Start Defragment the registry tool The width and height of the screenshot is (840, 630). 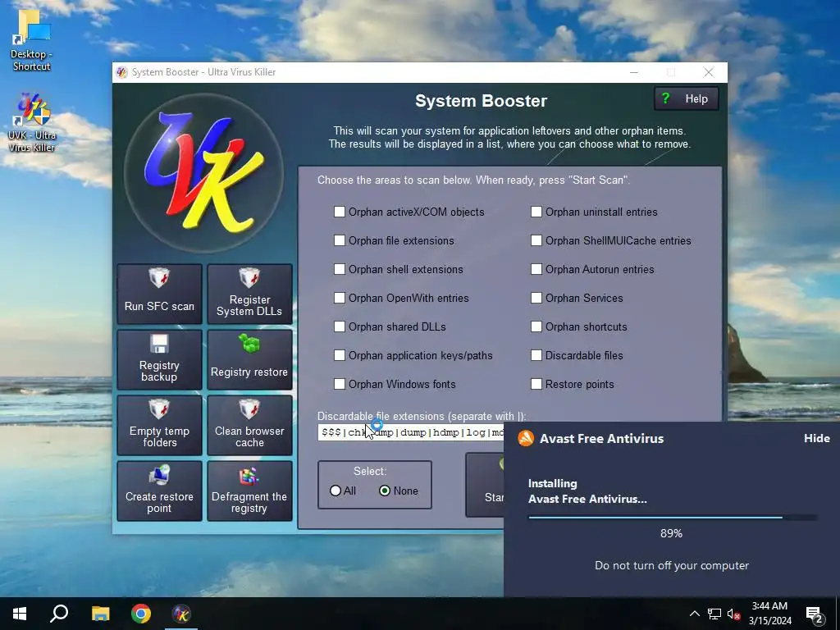(x=249, y=491)
